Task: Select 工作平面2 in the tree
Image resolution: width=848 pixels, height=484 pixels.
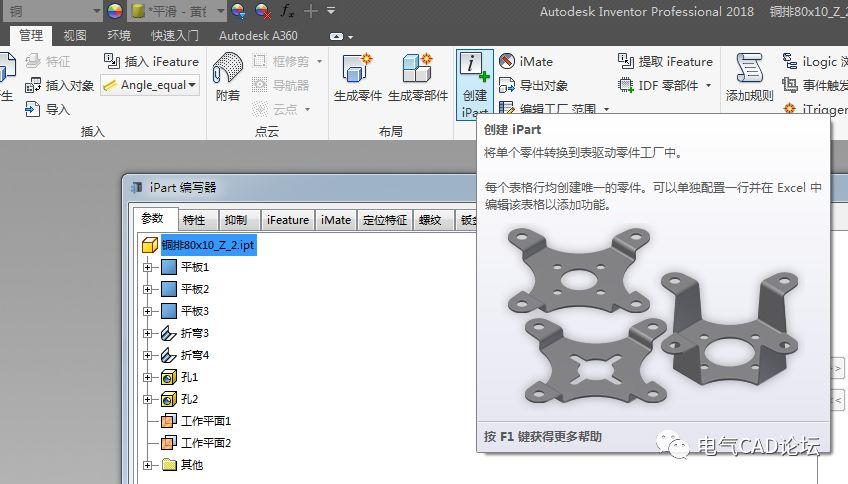Action: point(206,443)
